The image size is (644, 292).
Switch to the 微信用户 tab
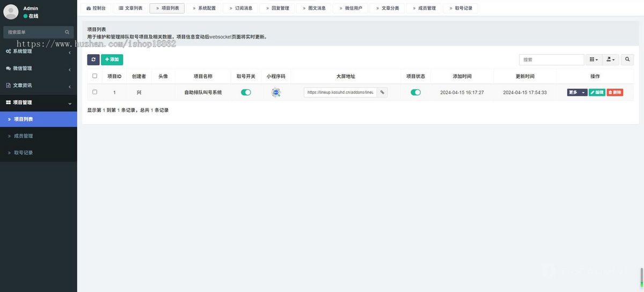point(350,8)
